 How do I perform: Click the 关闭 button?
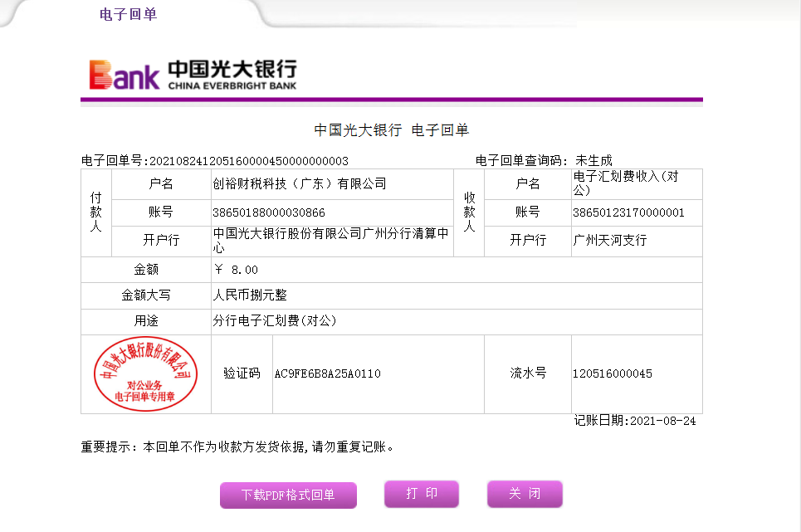click(525, 494)
